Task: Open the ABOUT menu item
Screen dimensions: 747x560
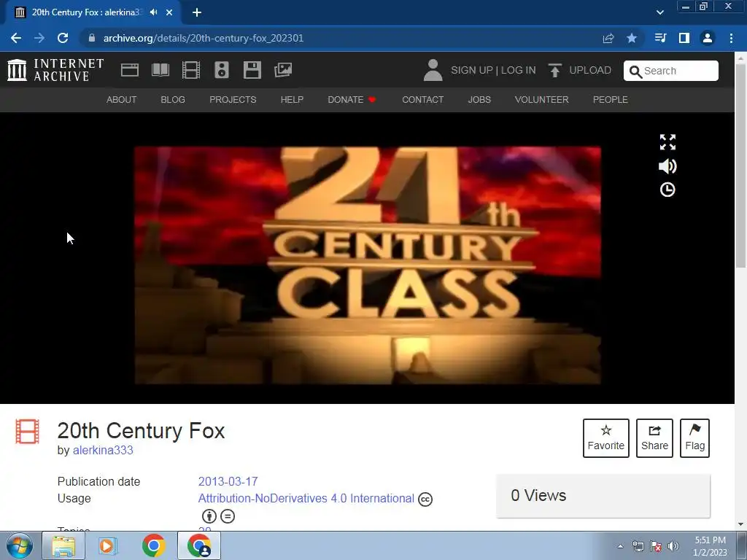Action: pos(122,99)
